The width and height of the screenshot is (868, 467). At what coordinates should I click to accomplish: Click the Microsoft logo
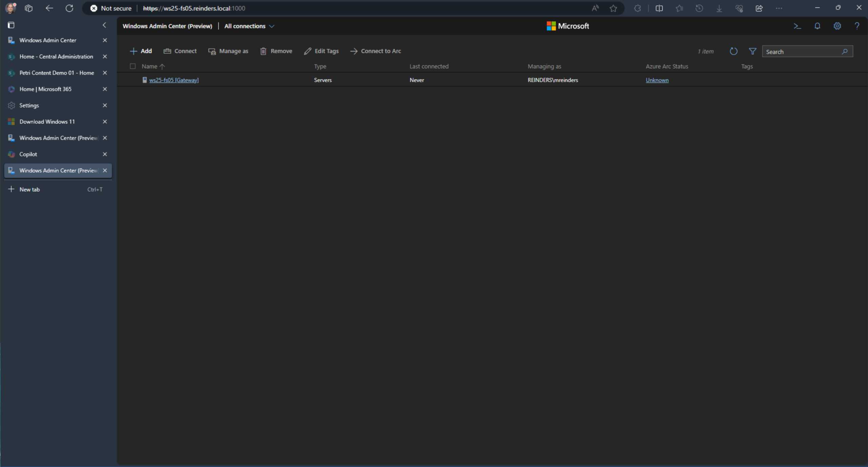[568, 26]
